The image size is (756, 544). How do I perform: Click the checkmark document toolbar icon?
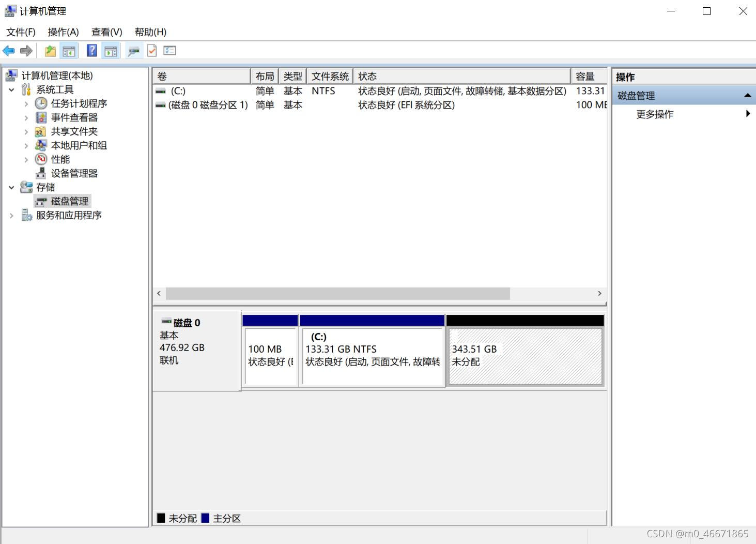(x=152, y=51)
